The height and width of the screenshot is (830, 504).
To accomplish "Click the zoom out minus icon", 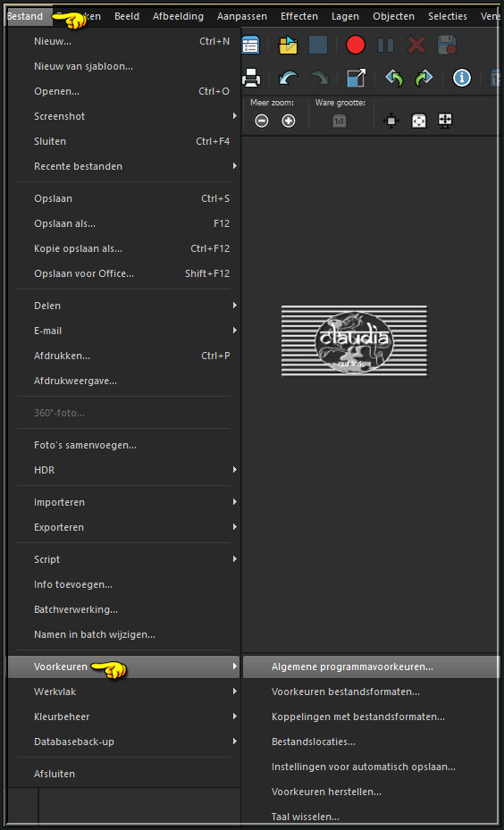I will click(x=262, y=122).
